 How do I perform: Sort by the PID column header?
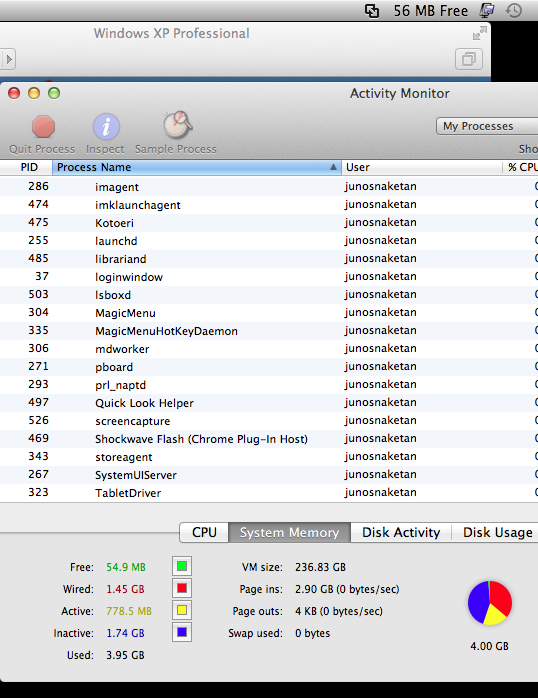[x=26, y=167]
